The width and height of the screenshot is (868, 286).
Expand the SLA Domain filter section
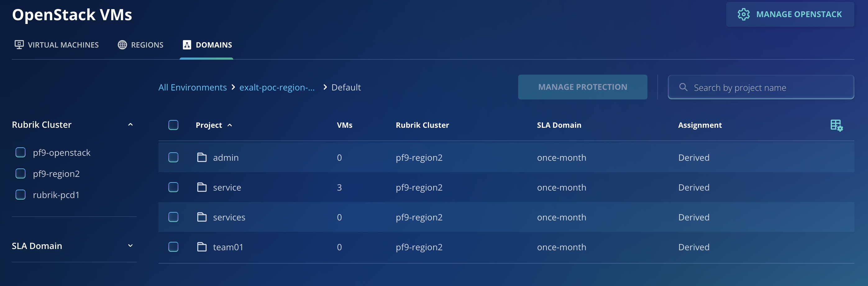(x=130, y=246)
